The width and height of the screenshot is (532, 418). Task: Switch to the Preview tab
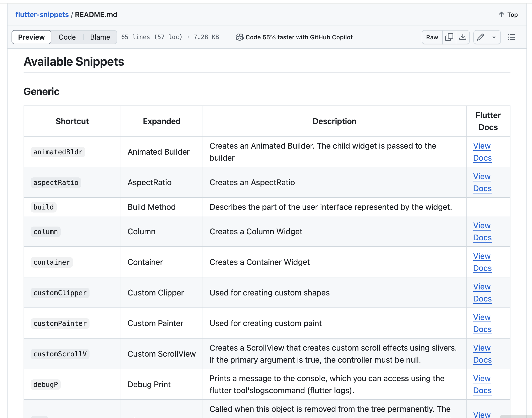point(31,37)
